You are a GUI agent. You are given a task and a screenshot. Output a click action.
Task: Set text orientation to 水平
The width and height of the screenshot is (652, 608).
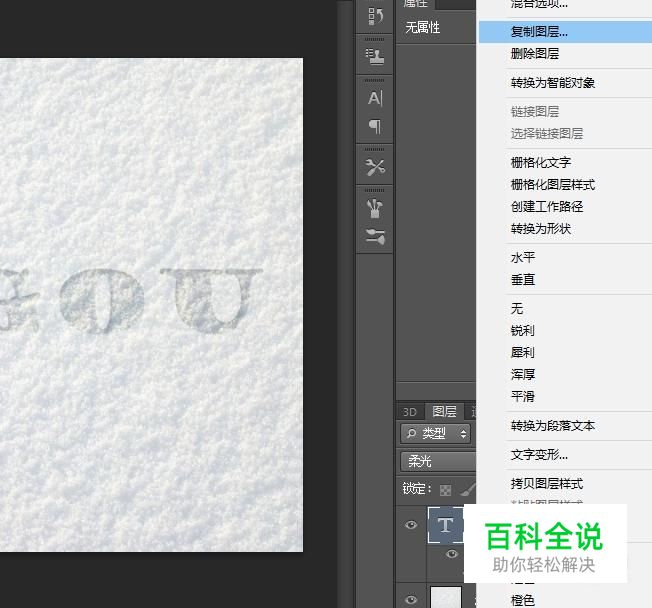point(523,257)
